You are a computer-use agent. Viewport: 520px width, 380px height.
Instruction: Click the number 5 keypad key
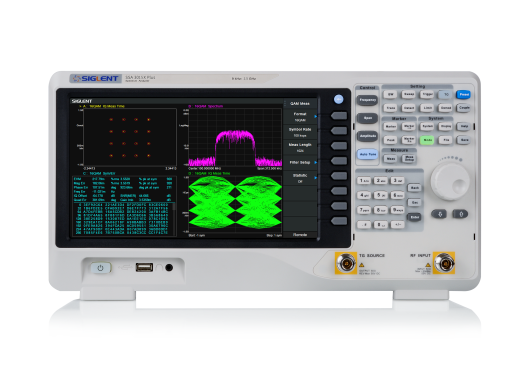[380, 195]
